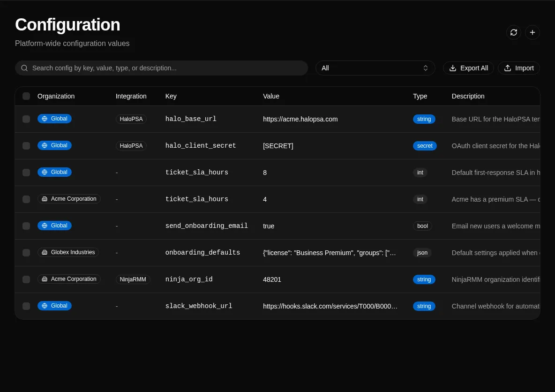Click HaloPSA badge in halo_client_secret row

click(131, 146)
